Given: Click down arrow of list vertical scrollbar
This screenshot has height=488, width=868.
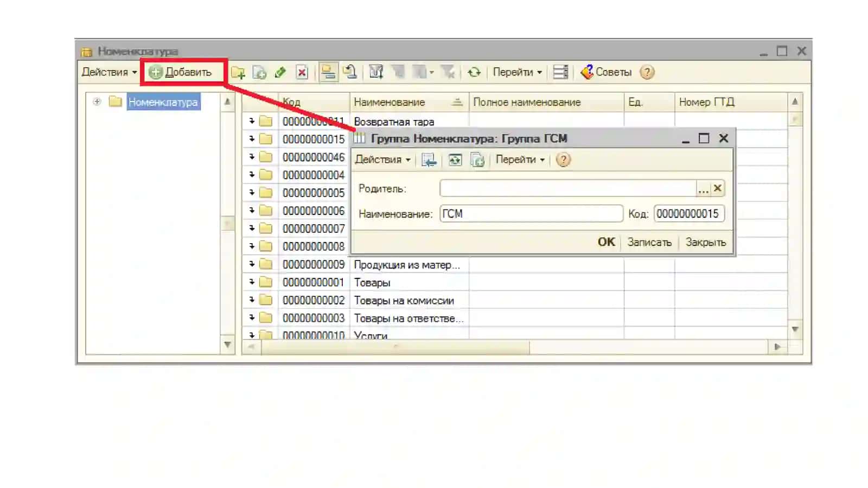Looking at the screenshot, I should pyautogui.click(x=795, y=329).
